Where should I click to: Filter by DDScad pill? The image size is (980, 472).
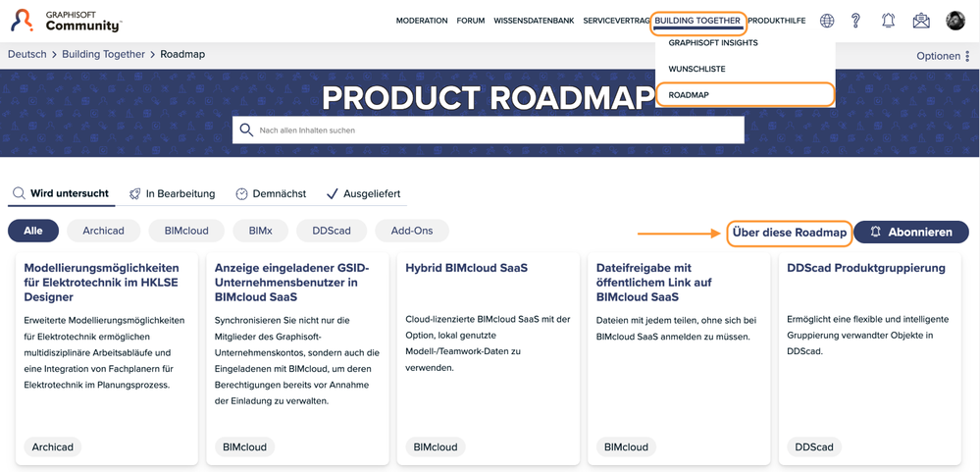coord(332,231)
